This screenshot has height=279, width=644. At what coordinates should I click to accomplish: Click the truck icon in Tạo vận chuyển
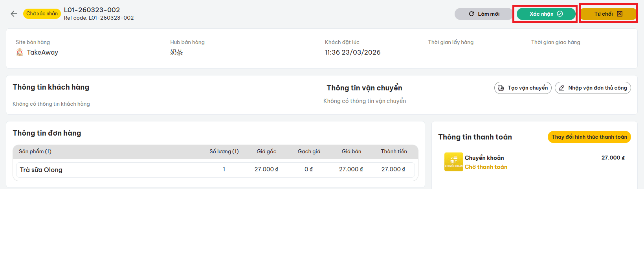coord(501,88)
